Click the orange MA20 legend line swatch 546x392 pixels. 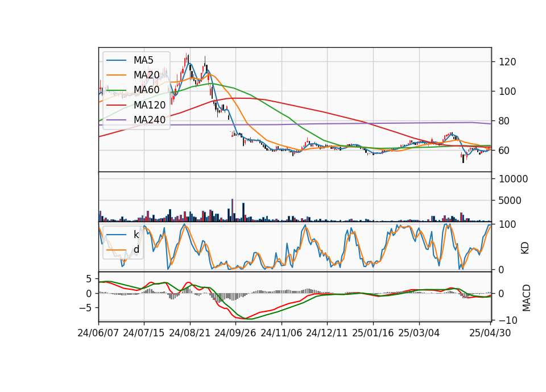[x=116, y=75]
